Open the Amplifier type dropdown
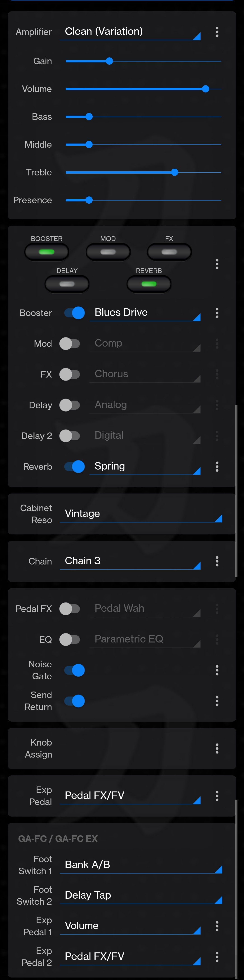The image size is (244, 980). pyautogui.click(x=130, y=32)
